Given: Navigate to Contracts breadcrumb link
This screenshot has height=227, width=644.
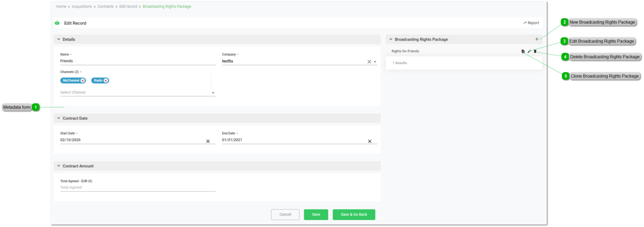Looking at the screenshot, I should (105, 6).
